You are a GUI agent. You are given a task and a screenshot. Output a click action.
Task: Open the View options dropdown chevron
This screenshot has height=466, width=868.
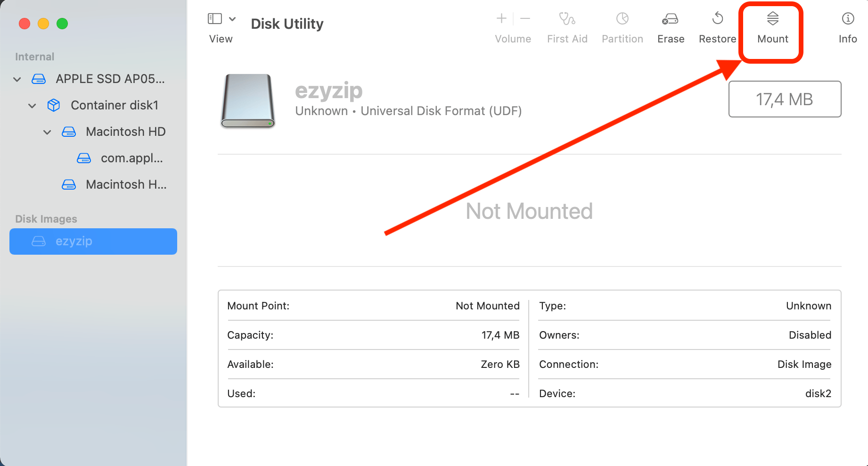click(232, 18)
